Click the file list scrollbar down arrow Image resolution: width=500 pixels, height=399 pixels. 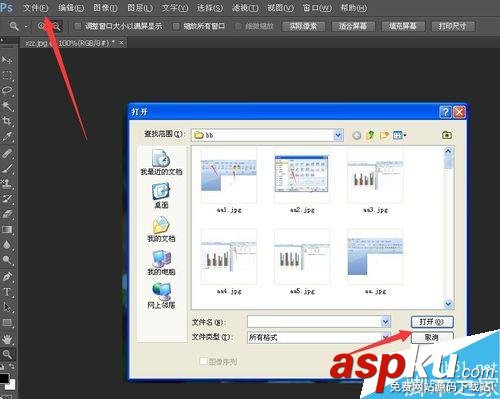point(448,304)
